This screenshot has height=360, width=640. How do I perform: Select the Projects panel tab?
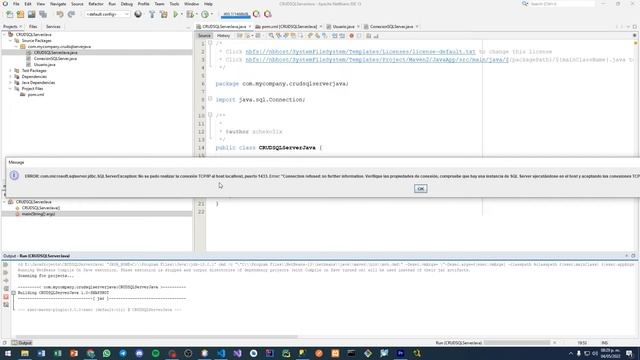point(10,27)
